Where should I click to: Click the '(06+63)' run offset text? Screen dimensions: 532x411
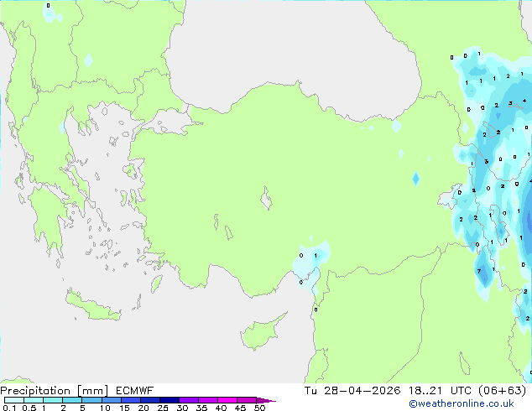pyautogui.click(x=502, y=391)
